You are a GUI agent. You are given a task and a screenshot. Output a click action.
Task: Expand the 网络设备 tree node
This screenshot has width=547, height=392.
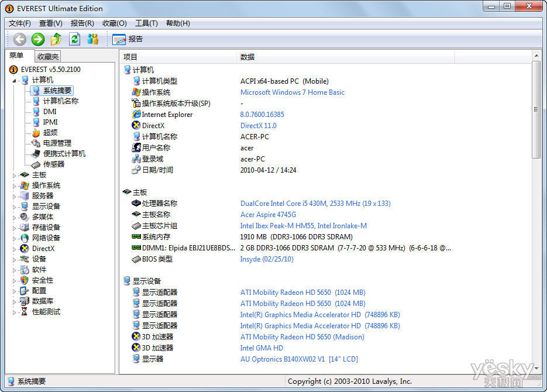click(14, 239)
